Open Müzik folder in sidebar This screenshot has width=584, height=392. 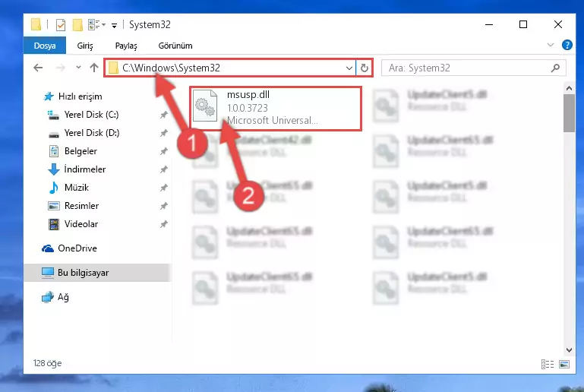pyautogui.click(x=77, y=188)
